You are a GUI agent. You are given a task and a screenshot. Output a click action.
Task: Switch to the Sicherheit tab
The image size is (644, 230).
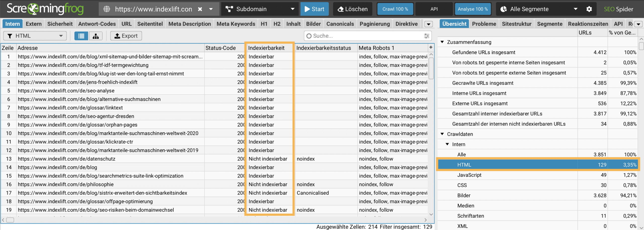coord(60,24)
